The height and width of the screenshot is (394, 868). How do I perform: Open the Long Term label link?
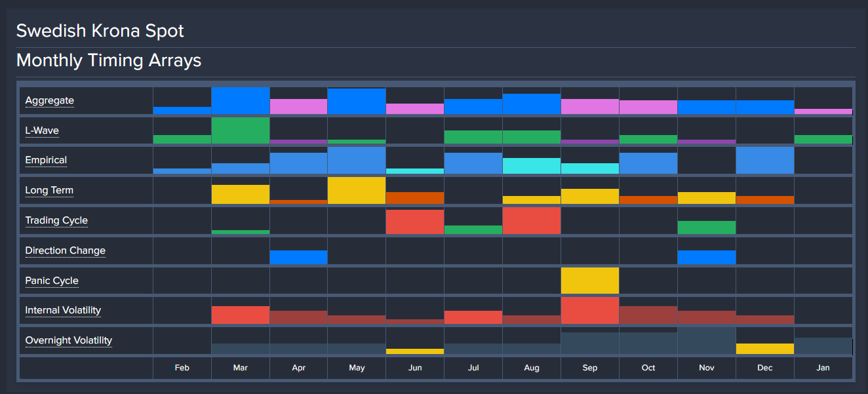(49, 191)
